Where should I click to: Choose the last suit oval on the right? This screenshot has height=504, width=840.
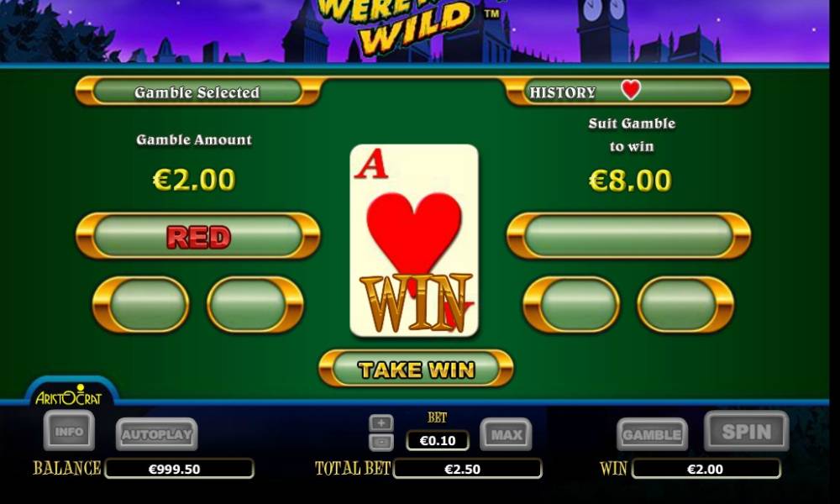click(x=685, y=304)
